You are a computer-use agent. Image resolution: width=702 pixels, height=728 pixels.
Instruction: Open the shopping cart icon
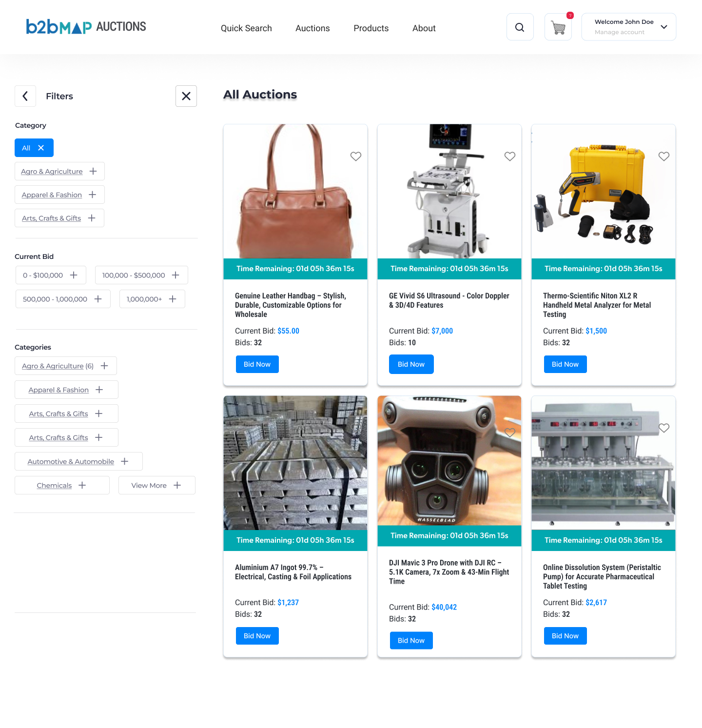point(558,27)
